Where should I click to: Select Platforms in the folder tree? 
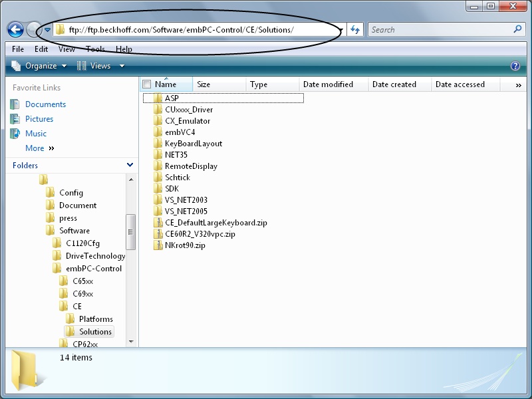click(x=96, y=319)
